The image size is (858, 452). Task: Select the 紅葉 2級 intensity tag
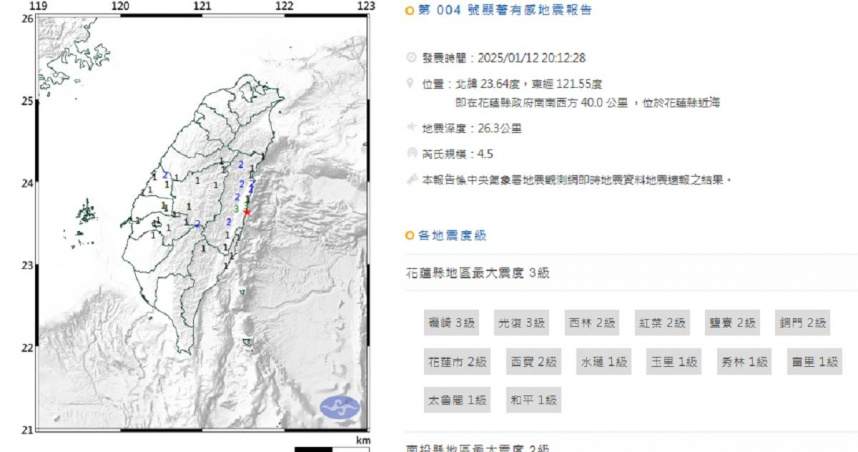coord(662,323)
